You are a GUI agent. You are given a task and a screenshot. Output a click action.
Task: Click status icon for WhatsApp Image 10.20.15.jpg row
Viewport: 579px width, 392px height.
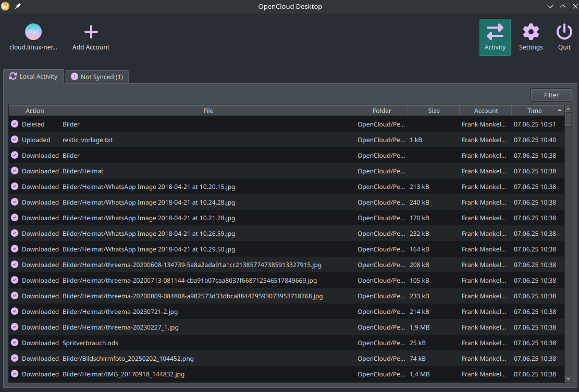coord(15,186)
